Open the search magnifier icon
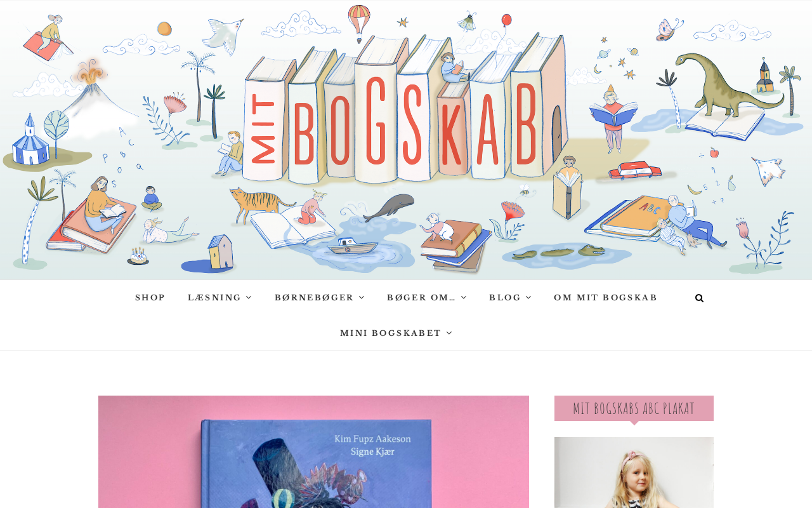Viewport: 812px width, 508px height. click(x=699, y=298)
